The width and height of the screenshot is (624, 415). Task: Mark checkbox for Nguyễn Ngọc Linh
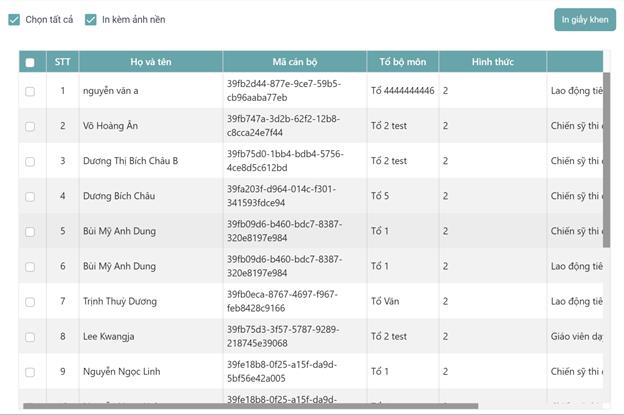click(x=30, y=372)
